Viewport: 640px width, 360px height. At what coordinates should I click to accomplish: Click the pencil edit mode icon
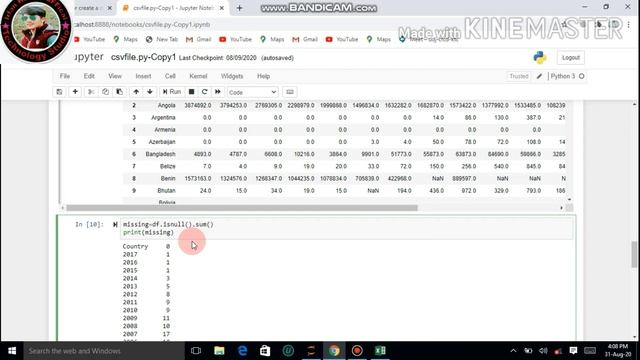(539, 76)
